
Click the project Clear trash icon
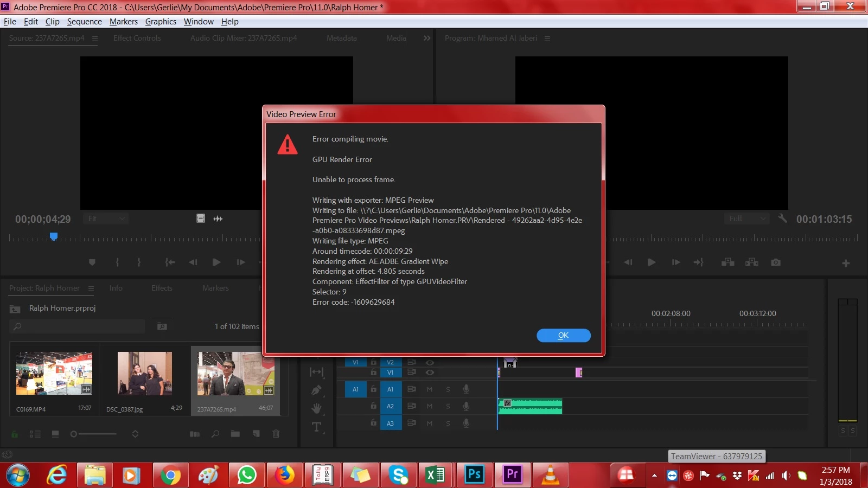coord(276,434)
